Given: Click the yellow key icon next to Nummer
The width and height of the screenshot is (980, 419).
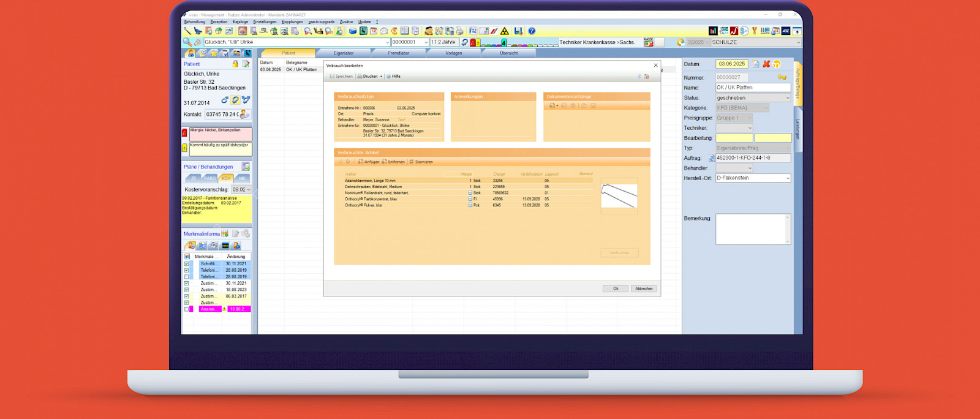Looking at the screenshot, I should (x=782, y=77).
